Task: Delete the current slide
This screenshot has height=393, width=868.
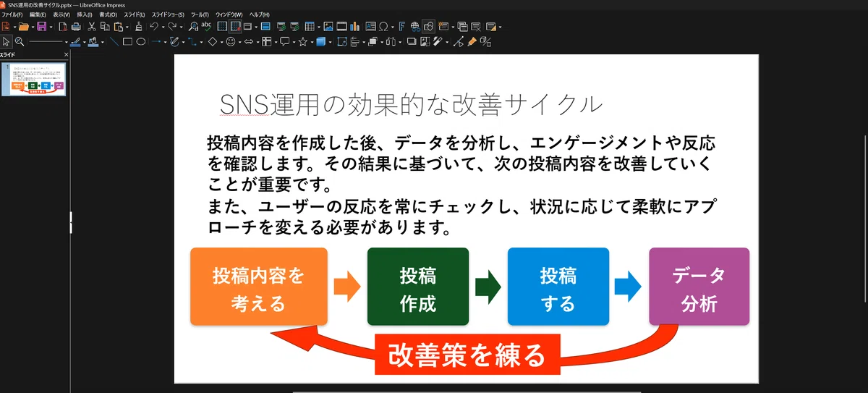Action: click(x=476, y=27)
